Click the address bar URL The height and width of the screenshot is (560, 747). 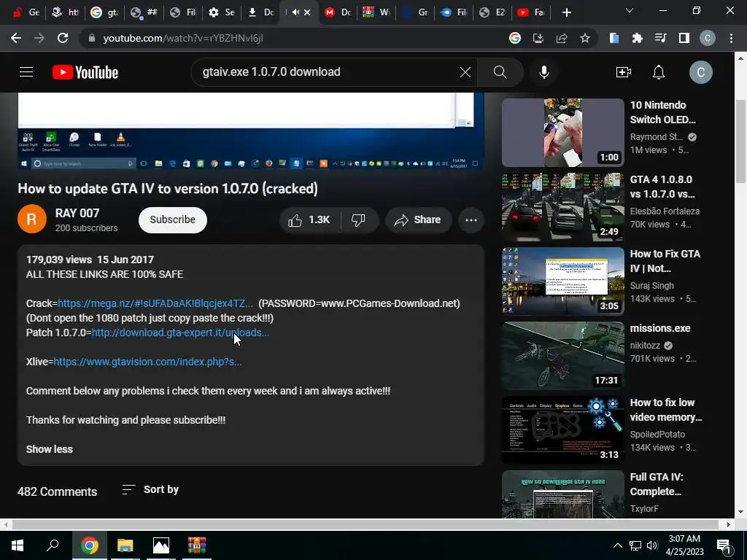(x=183, y=38)
